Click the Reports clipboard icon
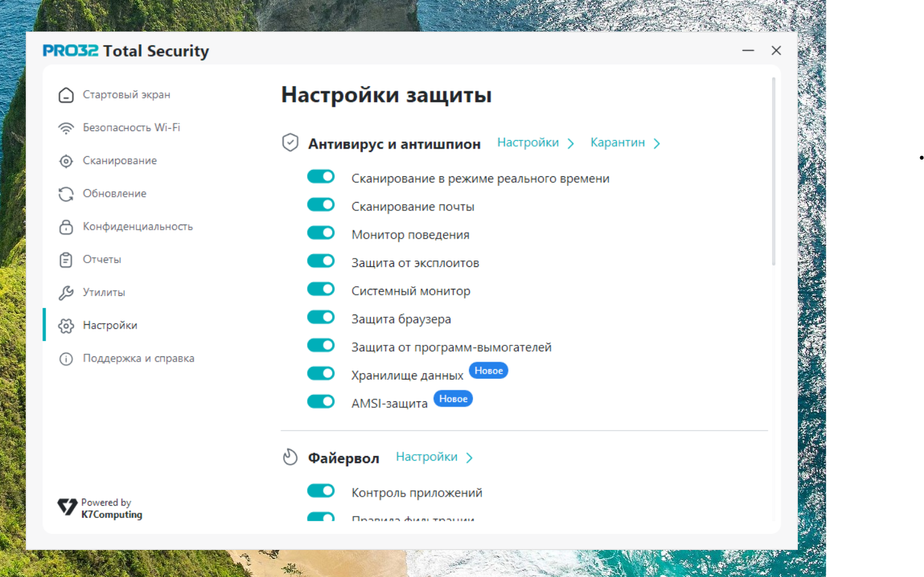924x577 pixels. [66, 259]
